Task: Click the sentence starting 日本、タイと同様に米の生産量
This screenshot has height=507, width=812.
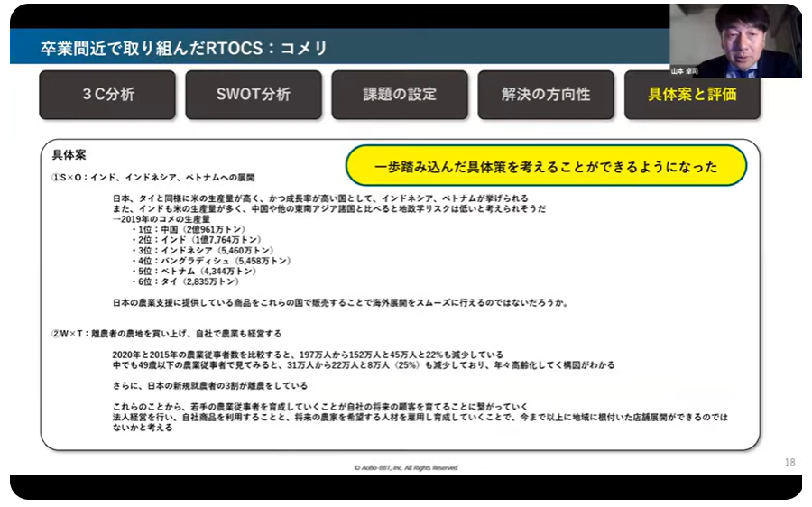Action: click(x=320, y=198)
